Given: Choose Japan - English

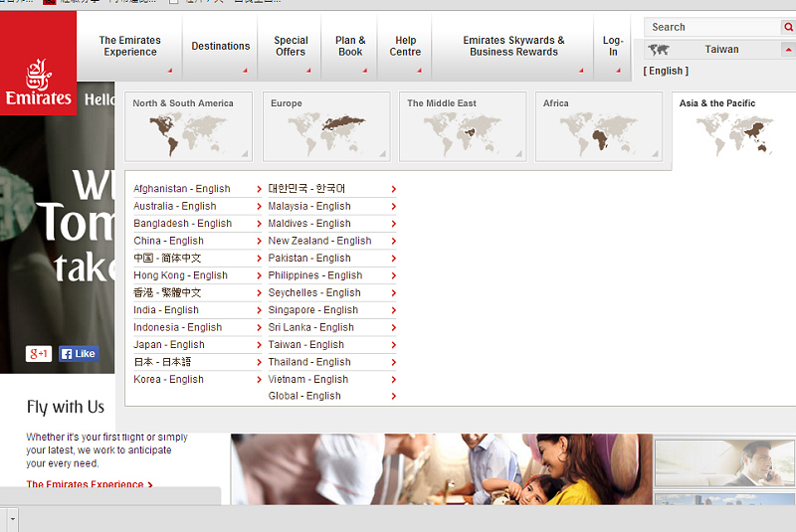Looking at the screenshot, I should click(169, 344).
